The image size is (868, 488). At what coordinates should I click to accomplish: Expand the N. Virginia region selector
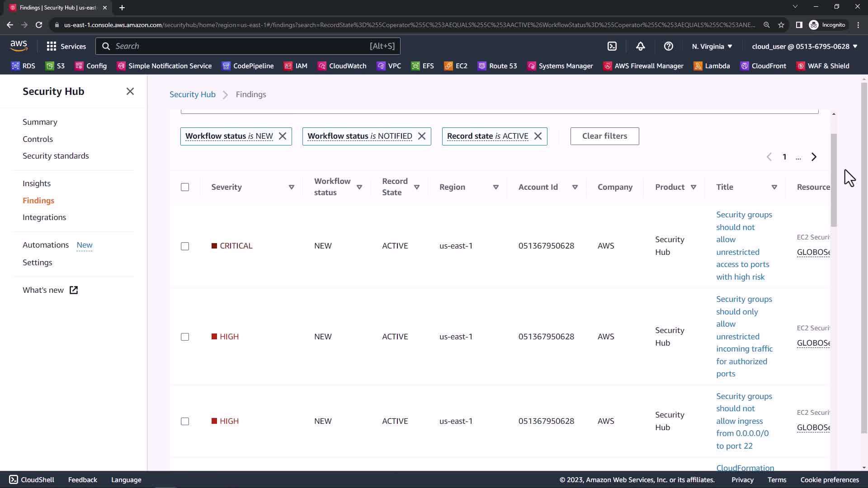coord(712,46)
